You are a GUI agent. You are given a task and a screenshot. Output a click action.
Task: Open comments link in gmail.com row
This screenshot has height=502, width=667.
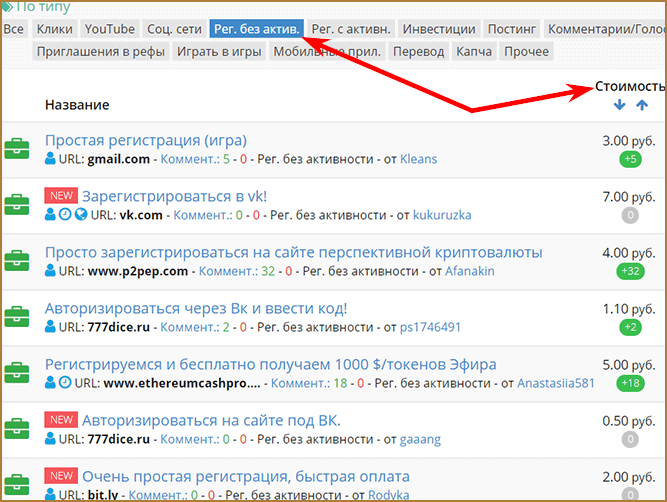190,159
